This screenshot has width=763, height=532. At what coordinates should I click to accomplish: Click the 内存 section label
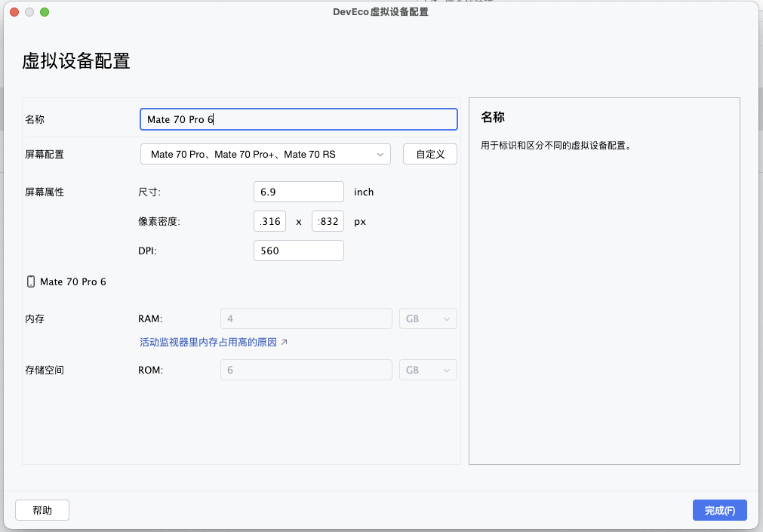tap(35, 318)
